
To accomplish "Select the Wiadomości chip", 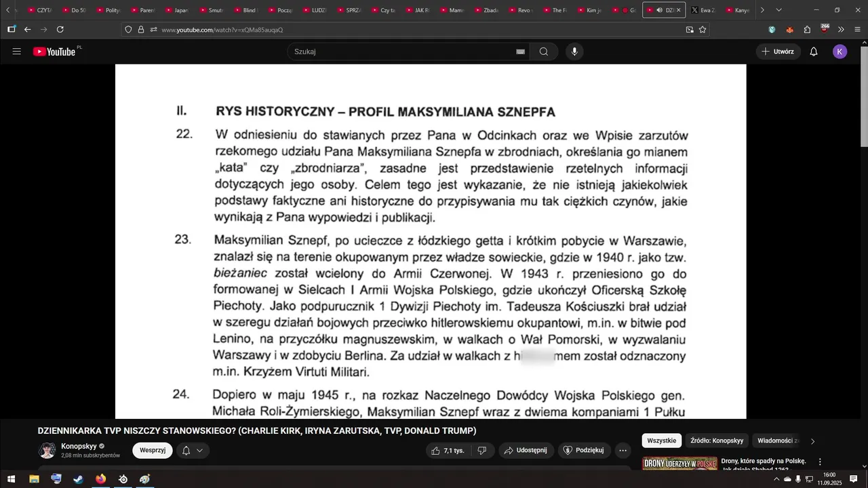I will click(778, 441).
